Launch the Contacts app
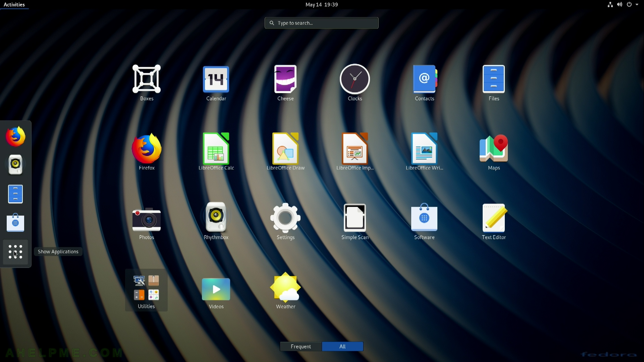The width and height of the screenshot is (644, 362). click(424, 82)
